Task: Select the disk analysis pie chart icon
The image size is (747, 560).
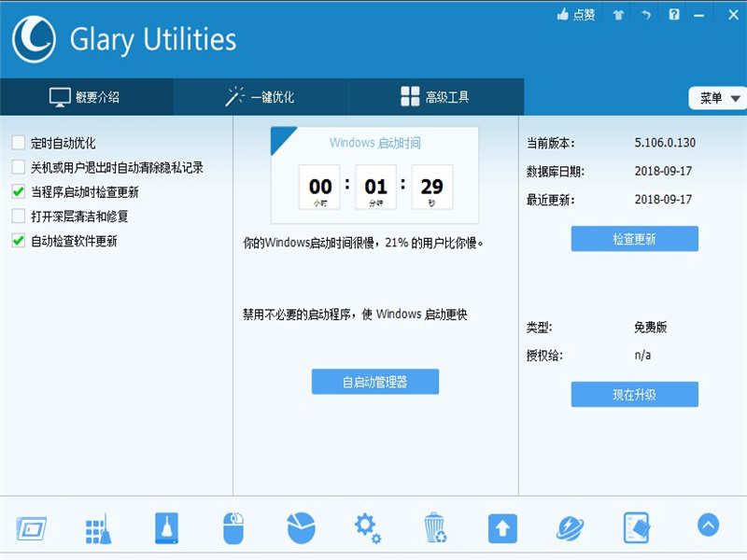Action: tap(301, 527)
